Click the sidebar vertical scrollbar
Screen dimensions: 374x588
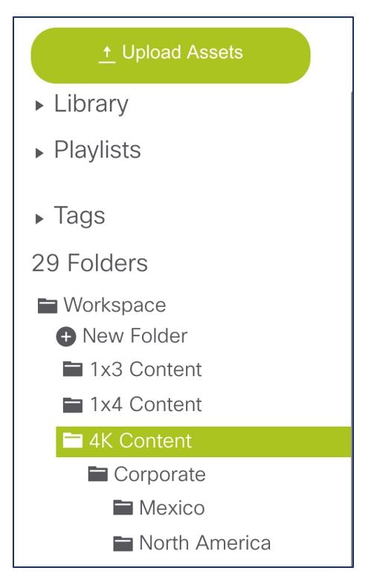pos(352,326)
